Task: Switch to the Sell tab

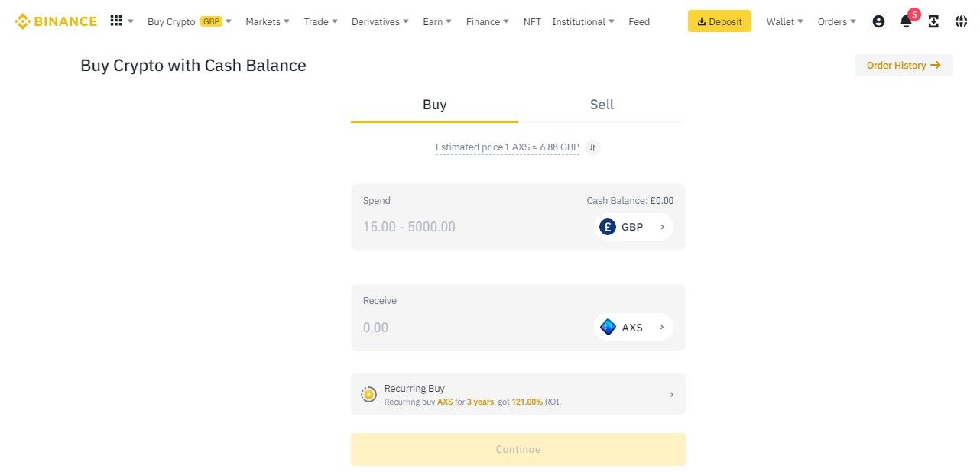Action: point(602,105)
